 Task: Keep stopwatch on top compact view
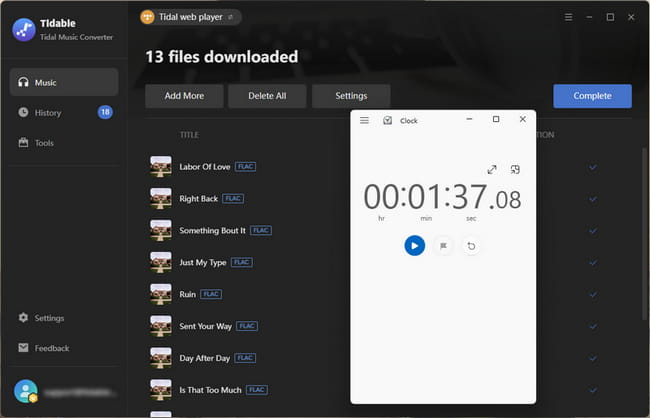click(515, 169)
